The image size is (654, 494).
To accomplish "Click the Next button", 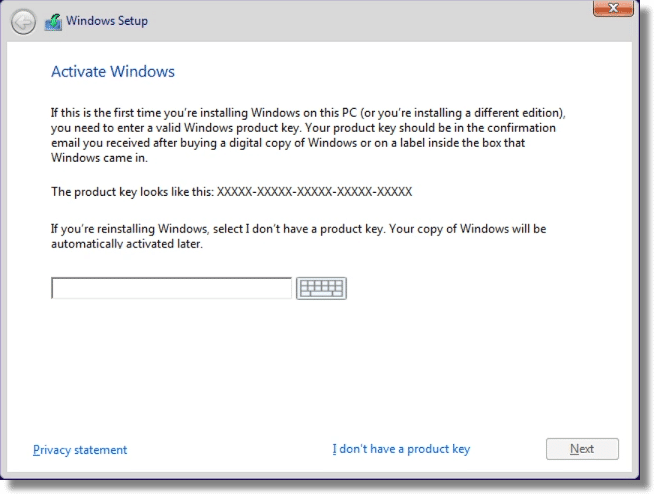I will (x=582, y=449).
